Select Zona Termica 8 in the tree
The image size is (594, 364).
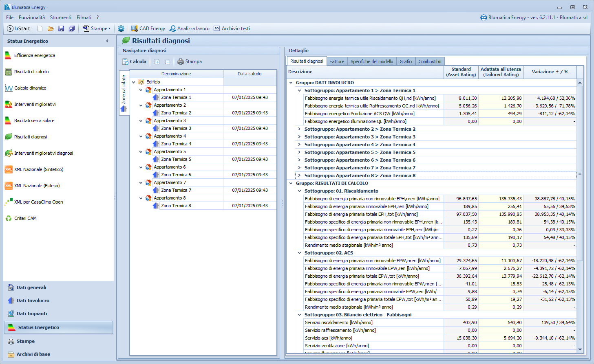[x=176, y=206]
